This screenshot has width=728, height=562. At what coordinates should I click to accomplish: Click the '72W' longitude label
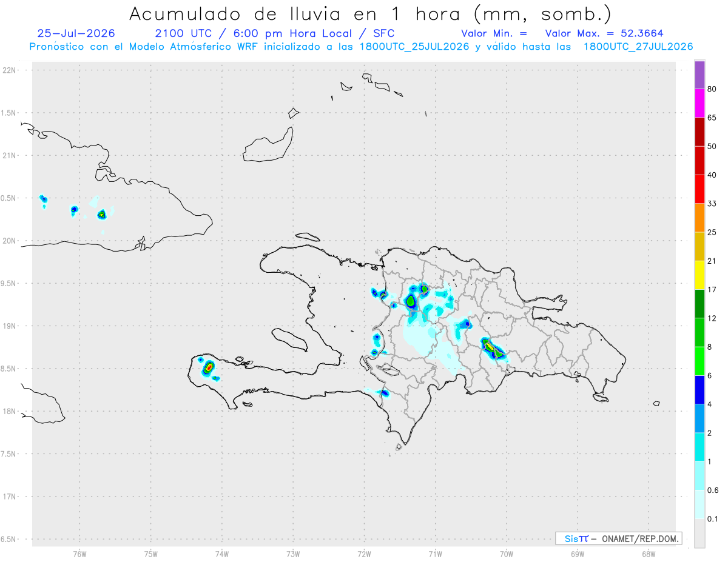[365, 553]
